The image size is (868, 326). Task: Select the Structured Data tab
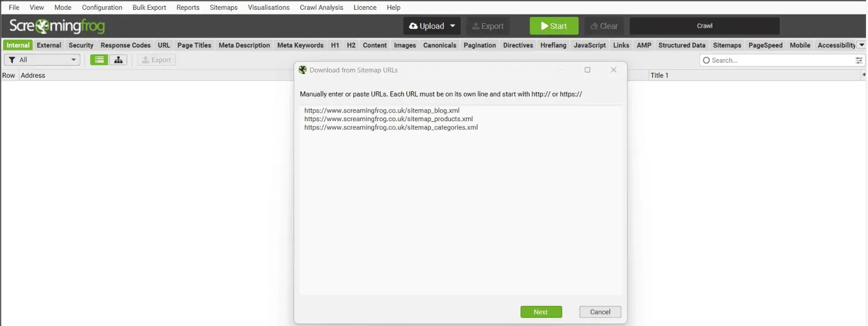(682, 45)
